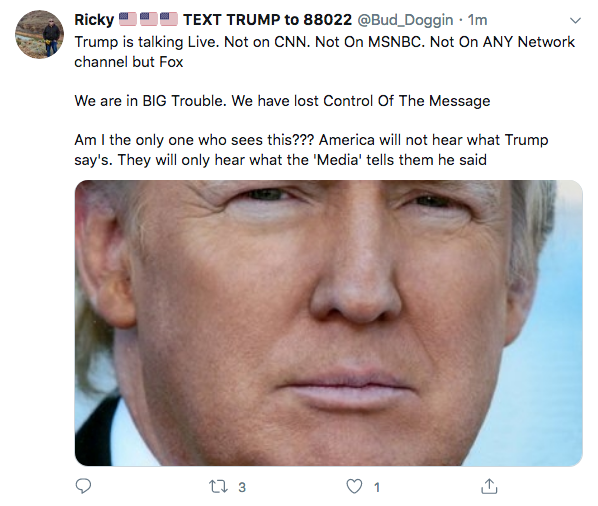
Task: View the like count of 1
Action: tap(377, 487)
